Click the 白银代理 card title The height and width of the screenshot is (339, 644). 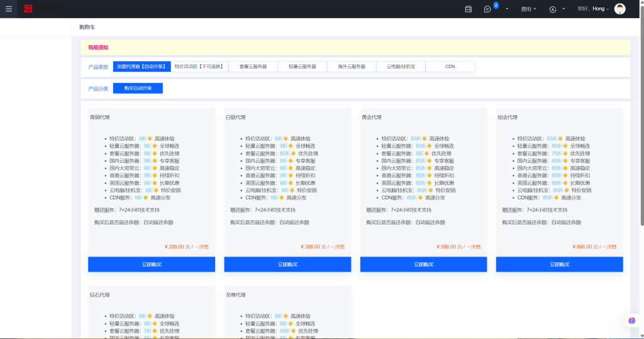pyautogui.click(x=236, y=118)
